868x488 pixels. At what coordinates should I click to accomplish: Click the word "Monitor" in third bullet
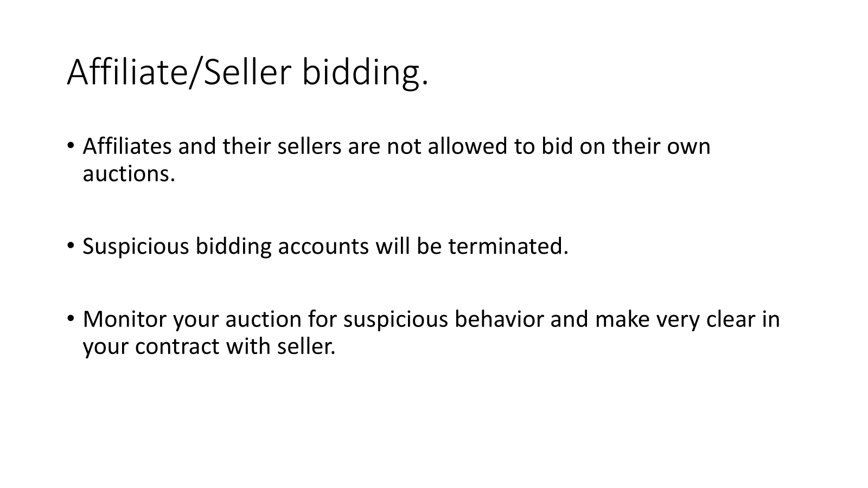point(125,319)
